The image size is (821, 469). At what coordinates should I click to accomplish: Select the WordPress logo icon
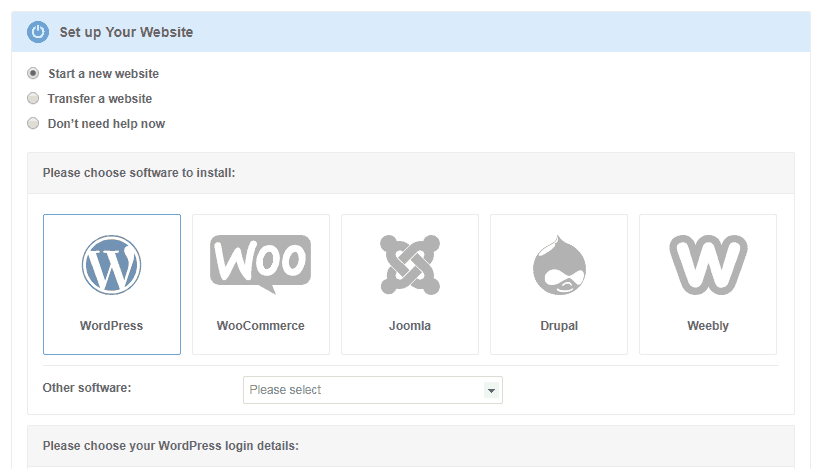click(112, 265)
